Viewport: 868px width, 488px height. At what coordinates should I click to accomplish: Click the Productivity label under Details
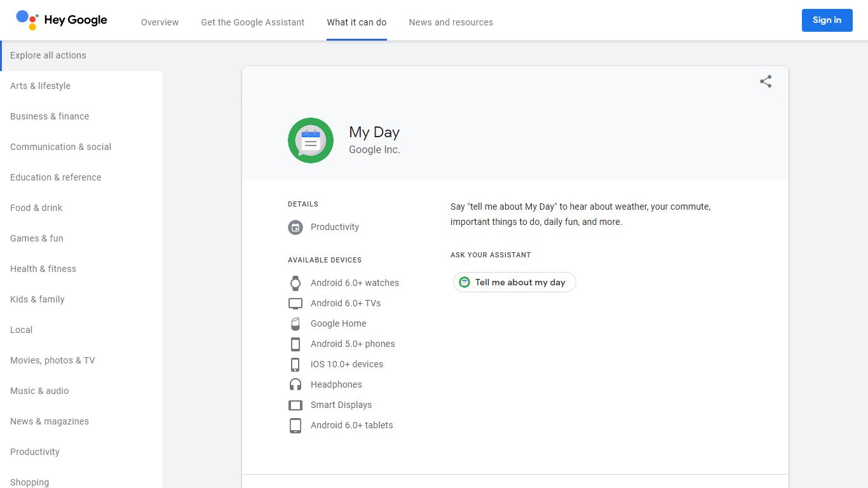[335, 227]
